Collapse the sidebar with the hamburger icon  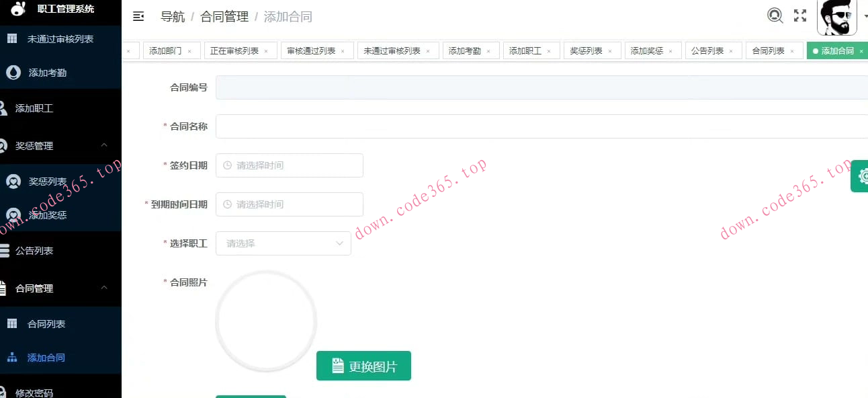pos(138,15)
